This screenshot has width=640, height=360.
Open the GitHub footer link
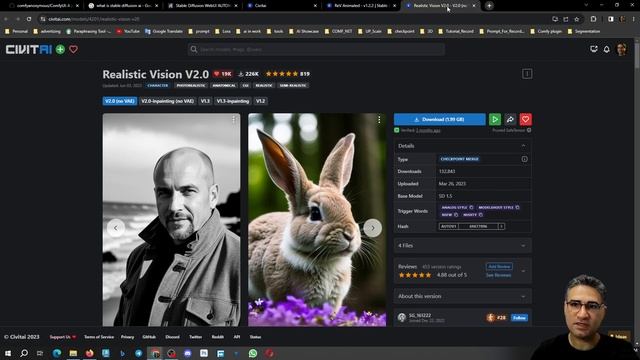[x=149, y=337]
